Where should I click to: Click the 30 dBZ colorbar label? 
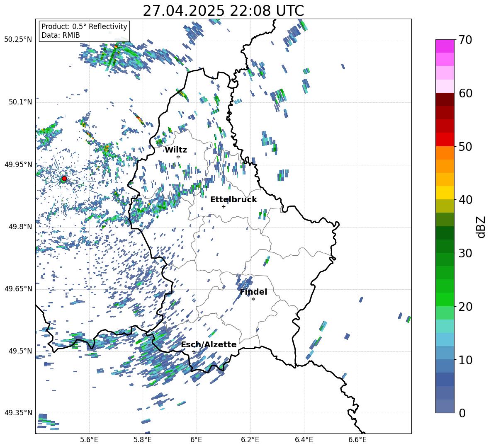click(465, 253)
